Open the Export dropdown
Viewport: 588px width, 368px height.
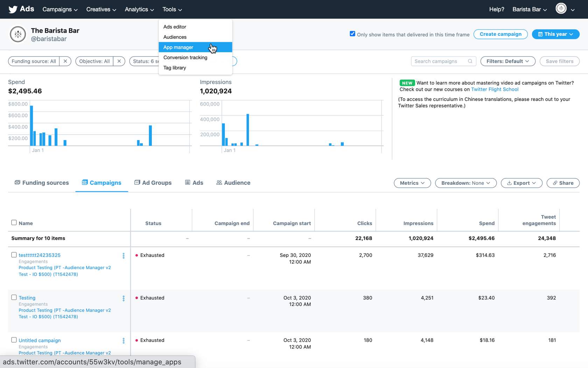[x=521, y=183]
